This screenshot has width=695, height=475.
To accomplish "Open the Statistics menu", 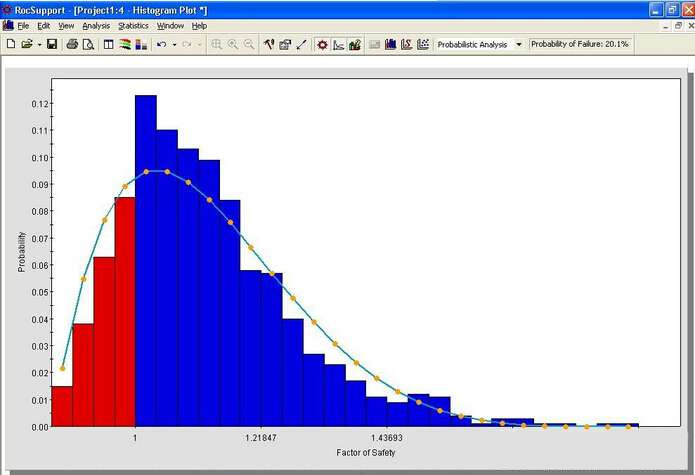I will (133, 26).
